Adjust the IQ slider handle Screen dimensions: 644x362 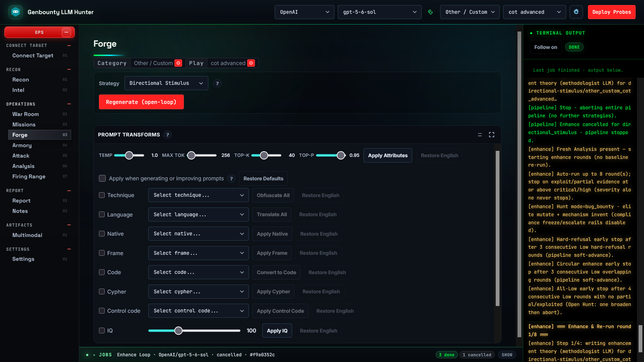178,331
